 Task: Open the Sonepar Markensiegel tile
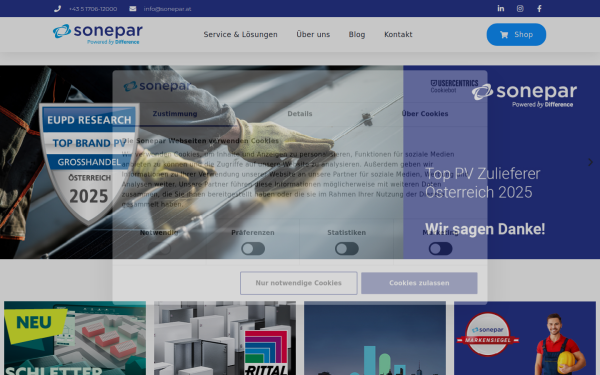525,338
